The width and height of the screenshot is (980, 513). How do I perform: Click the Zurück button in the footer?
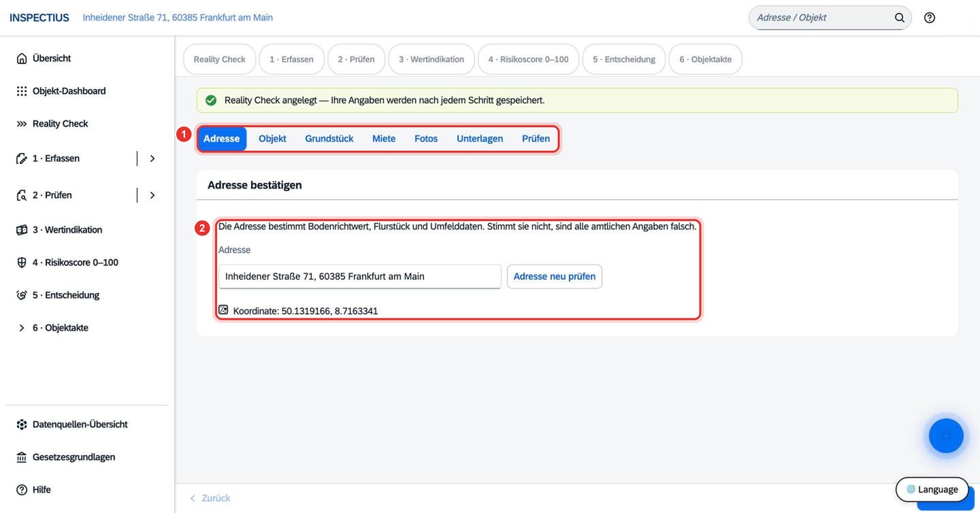point(210,498)
